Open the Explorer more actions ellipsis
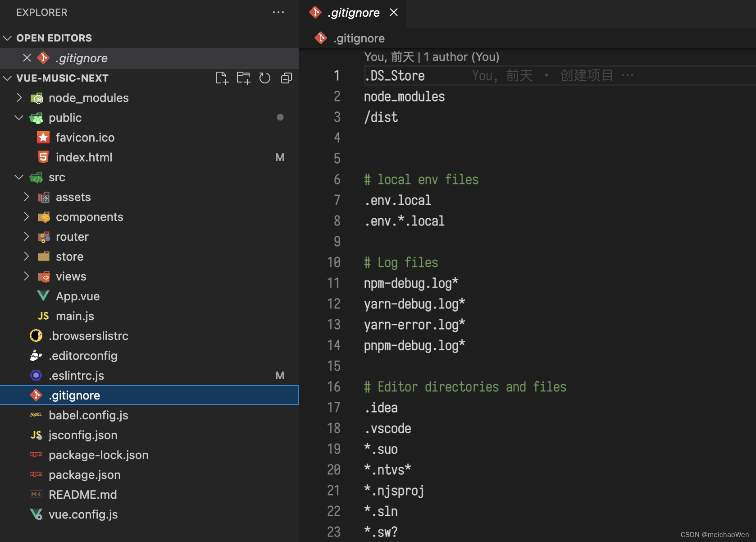Image resolution: width=756 pixels, height=542 pixels. (278, 12)
